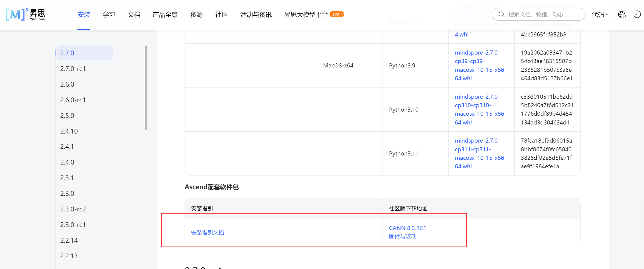Download the cp39 macosx x86_64 wheel
Image resolution: width=644 pixels, height=269 pixels.
(x=481, y=66)
